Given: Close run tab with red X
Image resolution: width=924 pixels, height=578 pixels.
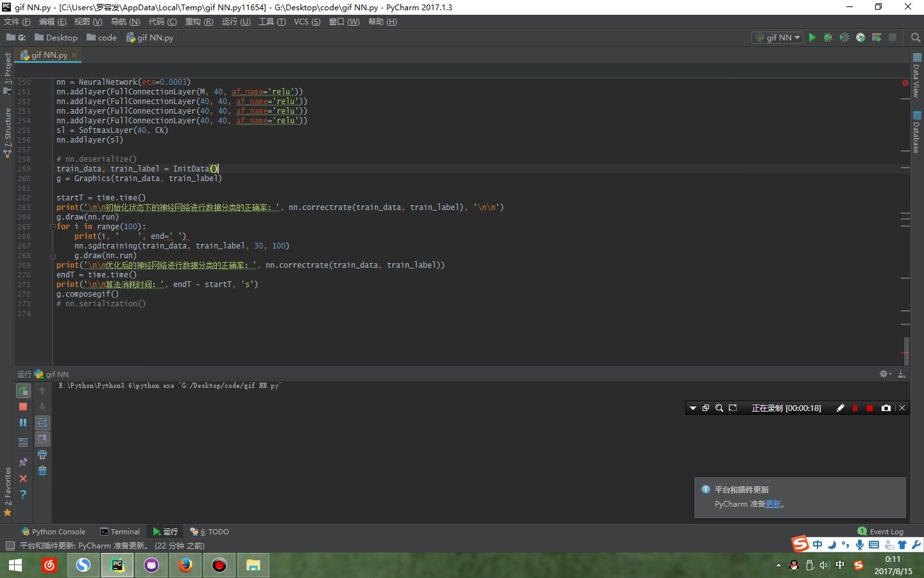Looking at the screenshot, I should click(23, 478).
